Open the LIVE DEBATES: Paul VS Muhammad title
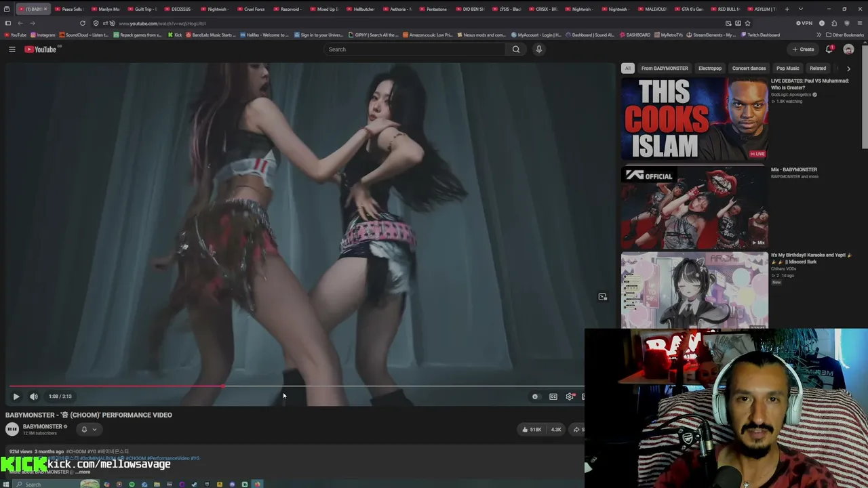 pyautogui.click(x=810, y=84)
